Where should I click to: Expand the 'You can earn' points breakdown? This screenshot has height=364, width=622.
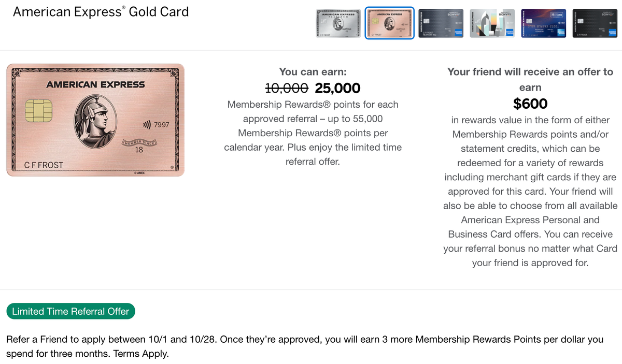313,71
